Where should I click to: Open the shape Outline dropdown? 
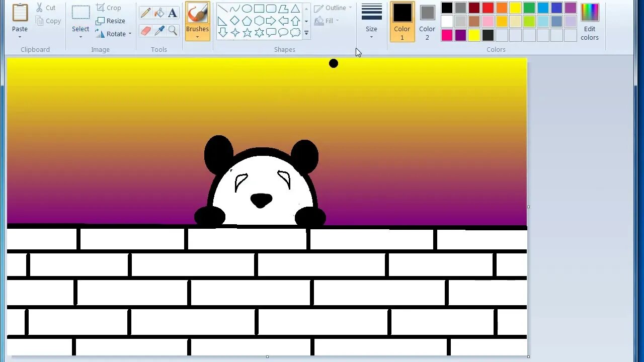click(333, 8)
